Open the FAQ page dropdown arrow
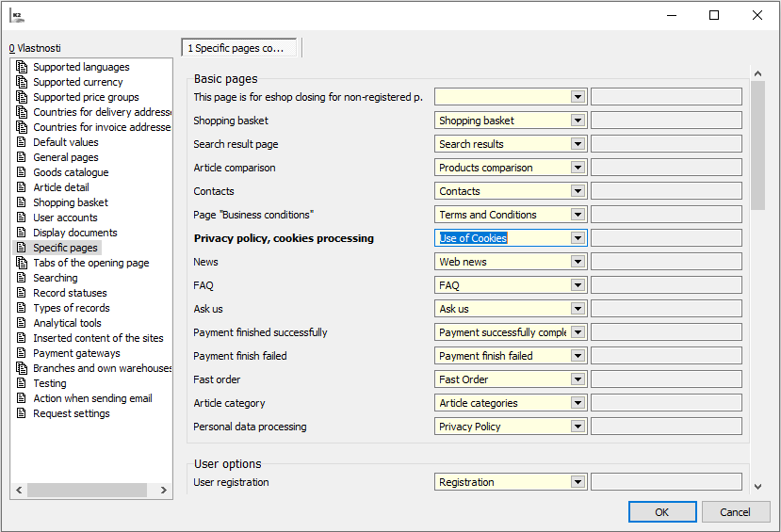The width and height of the screenshot is (781, 532). coord(578,285)
